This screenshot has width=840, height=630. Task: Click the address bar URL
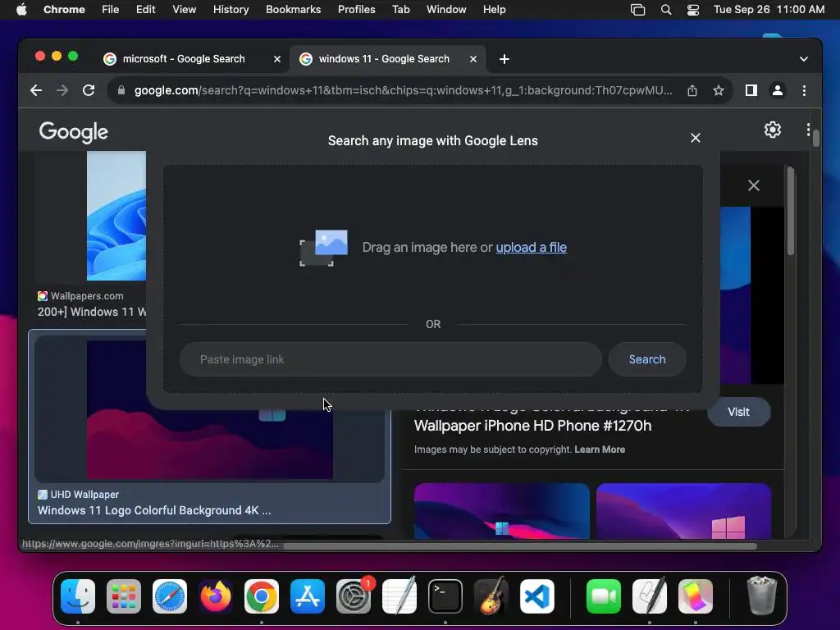(403, 90)
